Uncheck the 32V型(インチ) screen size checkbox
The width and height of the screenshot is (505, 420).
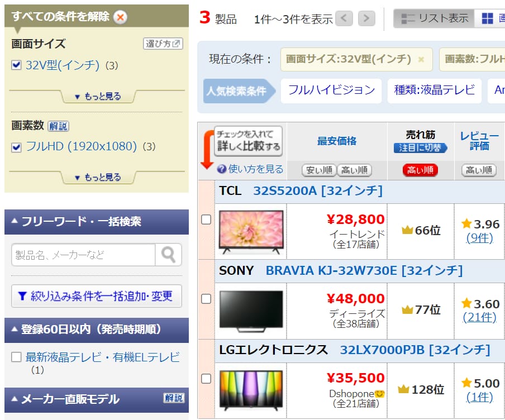click(16, 65)
